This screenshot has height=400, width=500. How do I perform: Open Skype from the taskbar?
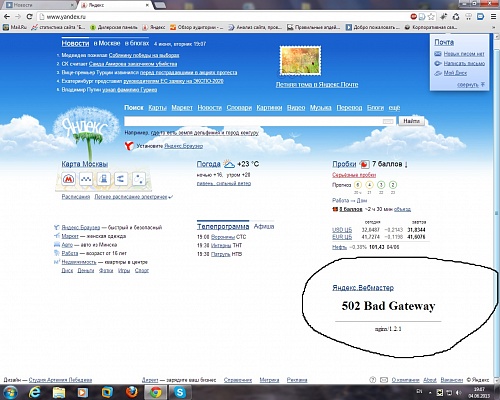180,392
